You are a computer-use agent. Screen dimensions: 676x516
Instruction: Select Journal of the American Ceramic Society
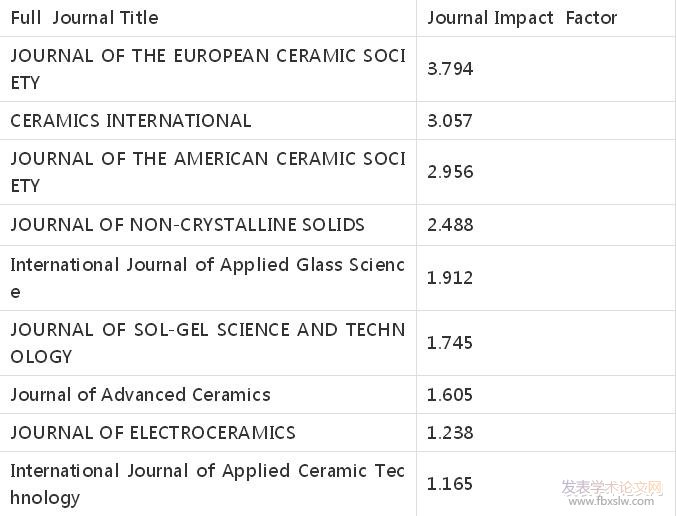pyautogui.click(x=208, y=172)
